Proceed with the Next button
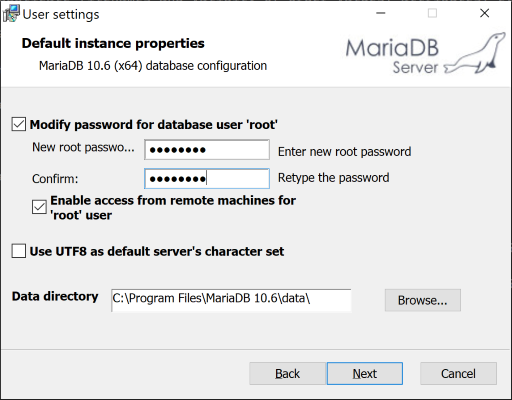 pyautogui.click(x=365, y=374)
